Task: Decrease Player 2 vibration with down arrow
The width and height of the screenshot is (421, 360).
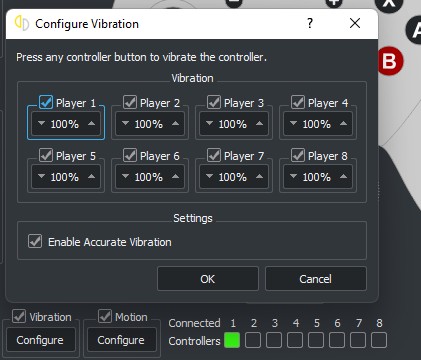Action: pos(125,123)
